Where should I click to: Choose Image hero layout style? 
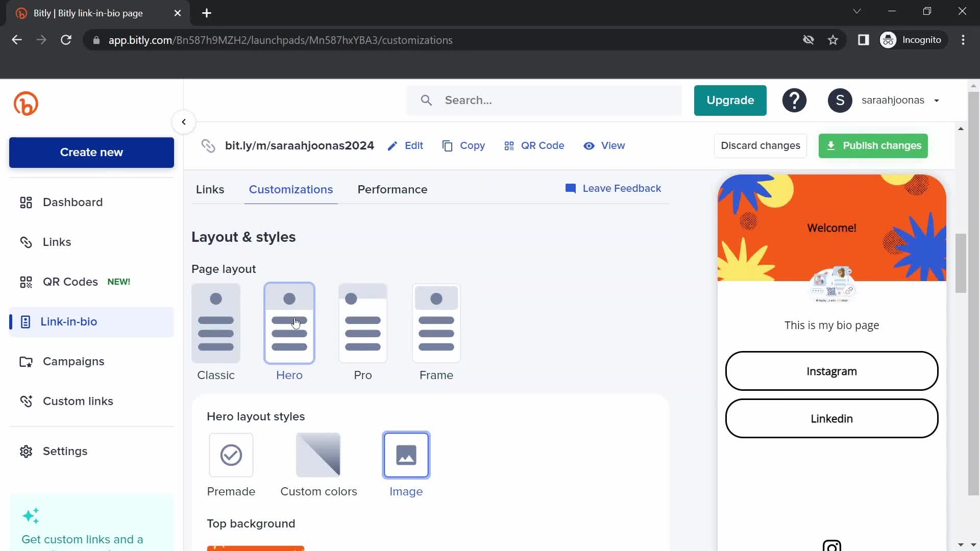click(x=406, y=455)
